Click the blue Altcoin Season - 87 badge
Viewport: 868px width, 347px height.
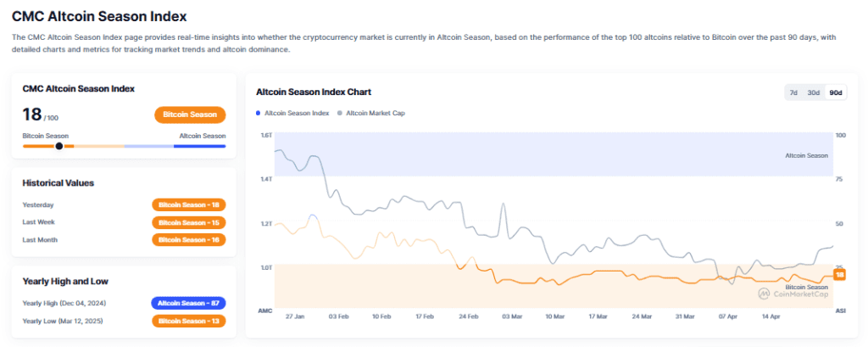click(189, 303)
